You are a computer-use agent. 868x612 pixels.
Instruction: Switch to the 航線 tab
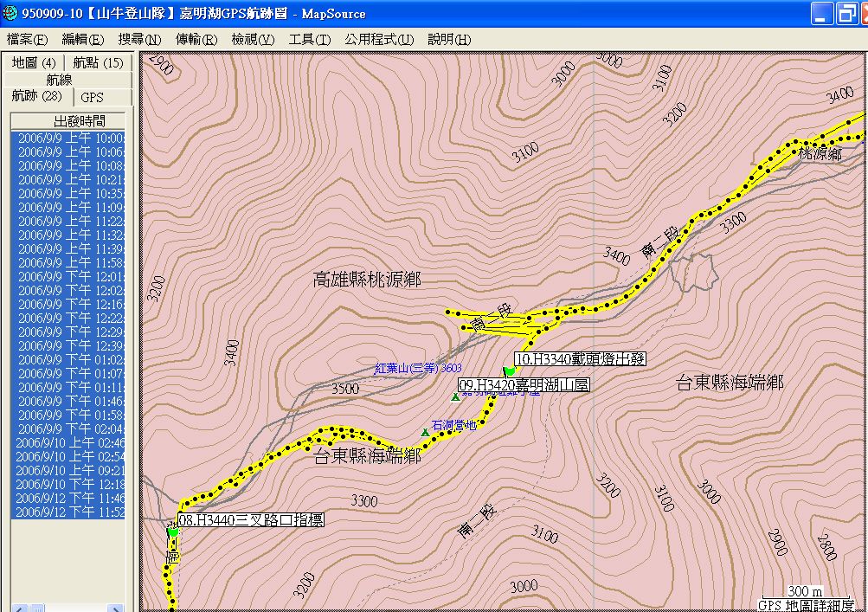click(x=59, y=80)
